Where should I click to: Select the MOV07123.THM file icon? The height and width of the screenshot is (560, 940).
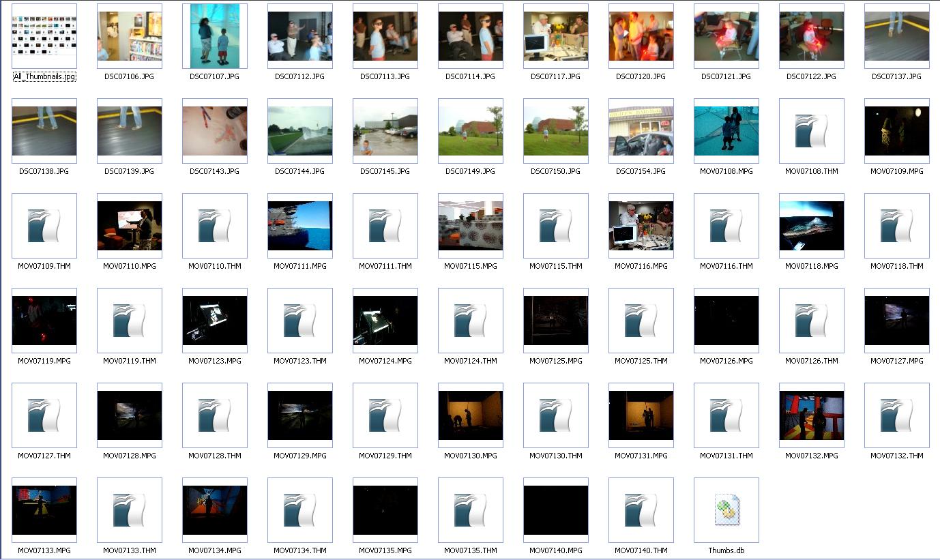pyautogui.click(x=300, y=321)
